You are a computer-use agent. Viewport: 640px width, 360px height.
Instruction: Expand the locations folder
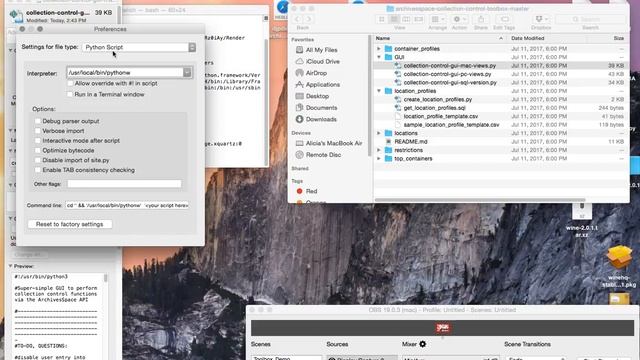[379, 133]
